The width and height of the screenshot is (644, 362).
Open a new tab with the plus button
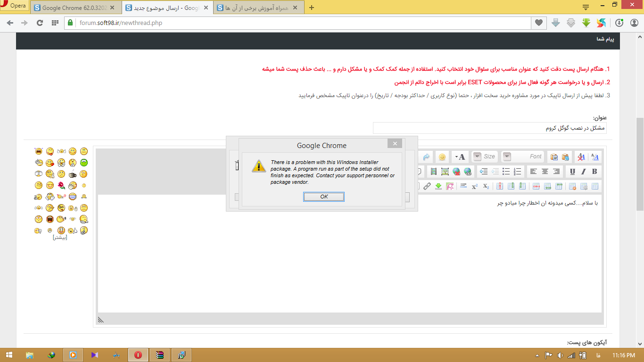pyautogui.click(x=311, y=8)
